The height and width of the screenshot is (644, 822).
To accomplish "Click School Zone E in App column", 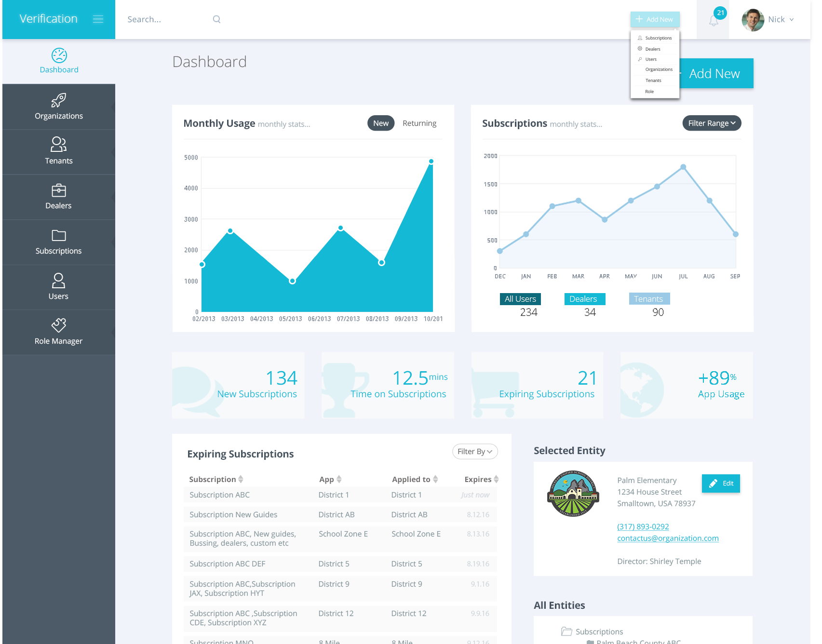I will 343,534.
